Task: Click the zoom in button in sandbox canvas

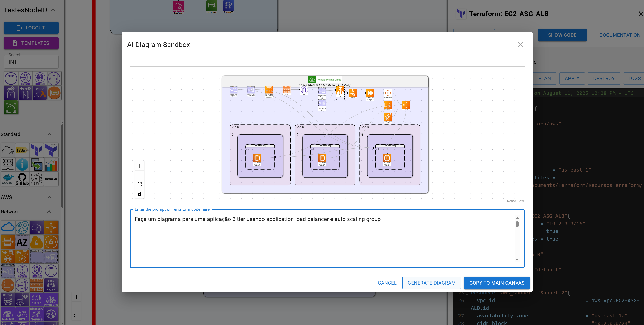Action: pyautogui.click(x=140, y=166)
